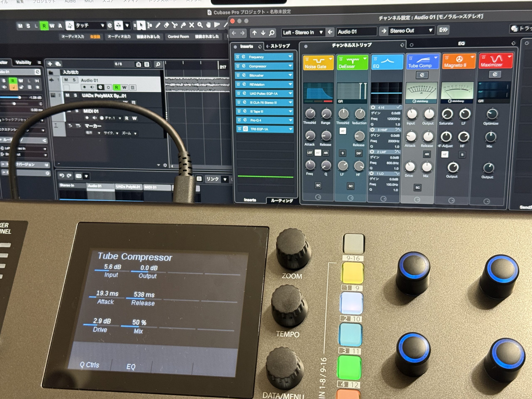Select the Draw pencil tool

[x=158, y=25]
